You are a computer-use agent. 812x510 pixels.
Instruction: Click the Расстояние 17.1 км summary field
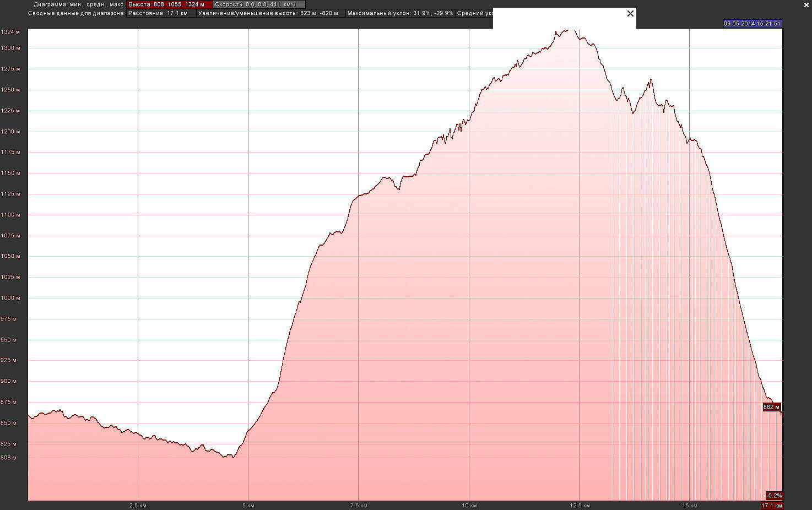tap(161, 13)
